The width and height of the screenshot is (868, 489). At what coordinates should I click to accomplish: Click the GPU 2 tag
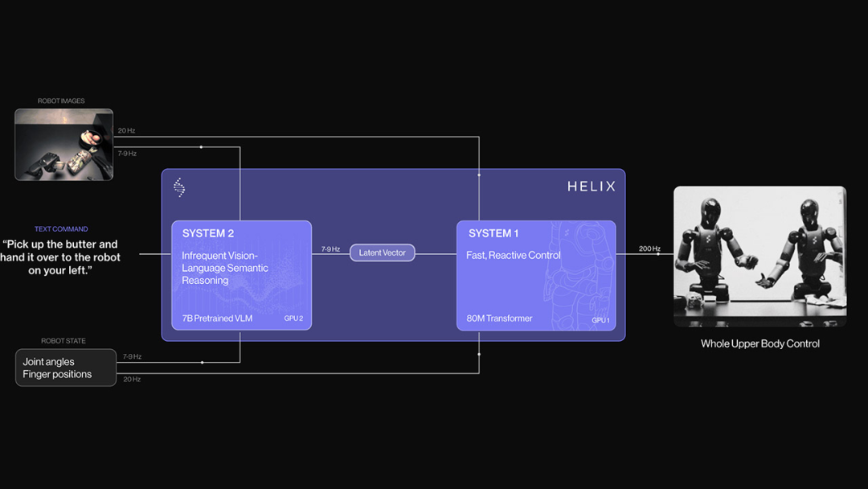pyautogui.click(x=293, y=318)
